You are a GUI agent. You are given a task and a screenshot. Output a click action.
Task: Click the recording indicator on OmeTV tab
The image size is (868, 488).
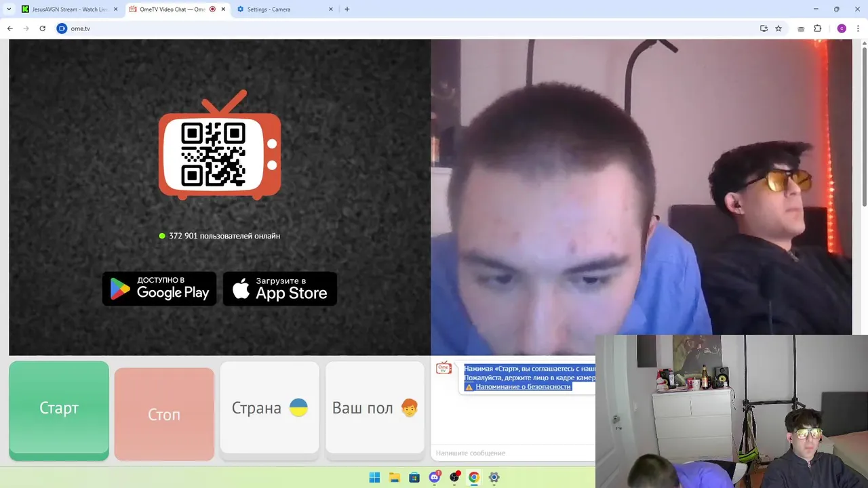pos(213,9)
